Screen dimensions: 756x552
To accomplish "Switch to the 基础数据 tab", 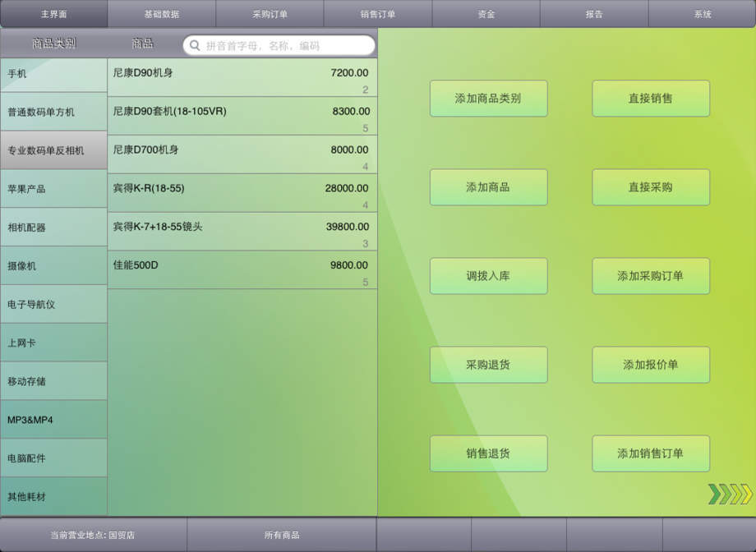I will pos(162,14).
